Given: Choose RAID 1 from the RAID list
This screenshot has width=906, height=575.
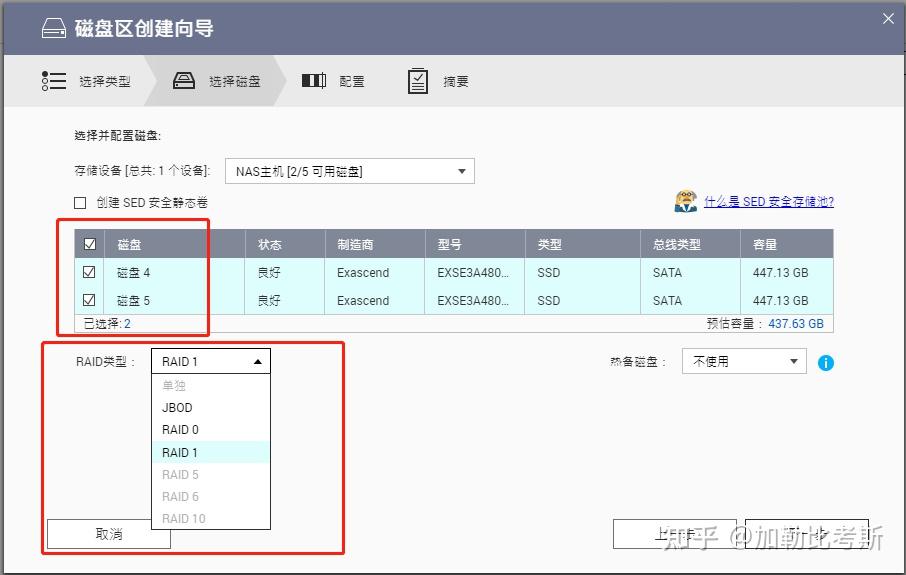Looking at the screenshot, I should [x=211, y=452].
